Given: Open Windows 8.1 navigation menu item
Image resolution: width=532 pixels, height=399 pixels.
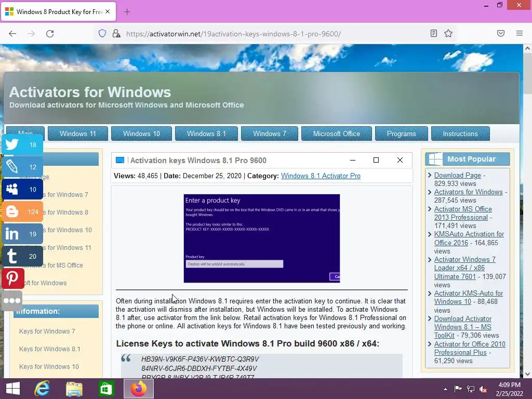Looking at the screenshot, I should 206,134.
